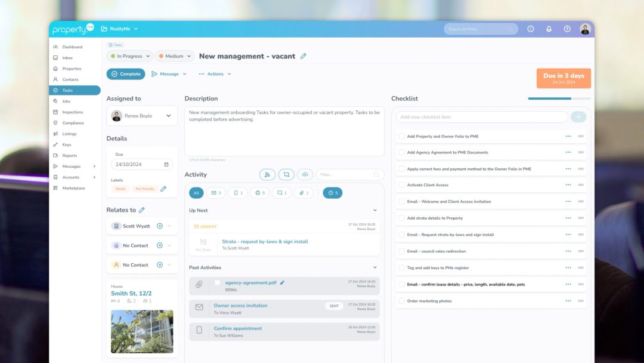This screenshot has height=363, width=644.
Task: Open the Owner access invitation link
Action: [x=240, y=306]
